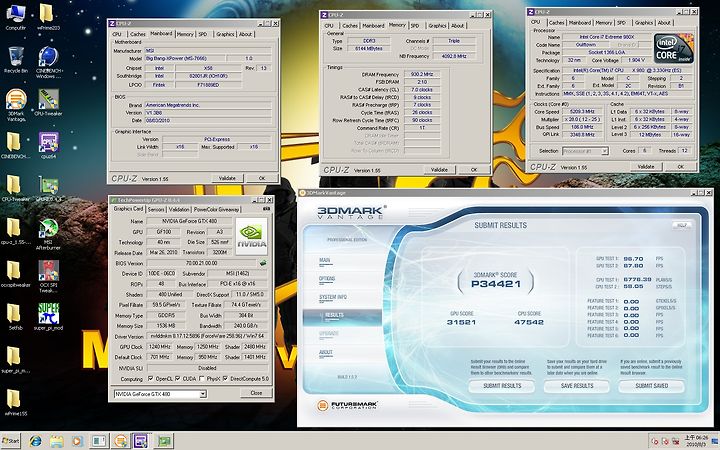Image resolution: width=720 pixels, height=450 pixels.
Task: Launch the OCX SPI Tweak shortcut
Action: coord(48,276)
